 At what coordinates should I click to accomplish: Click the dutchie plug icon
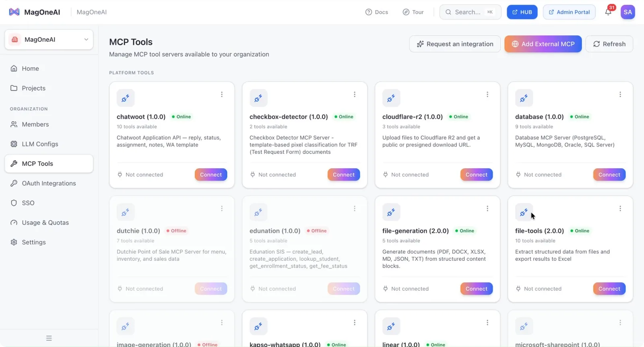[126, 212]
